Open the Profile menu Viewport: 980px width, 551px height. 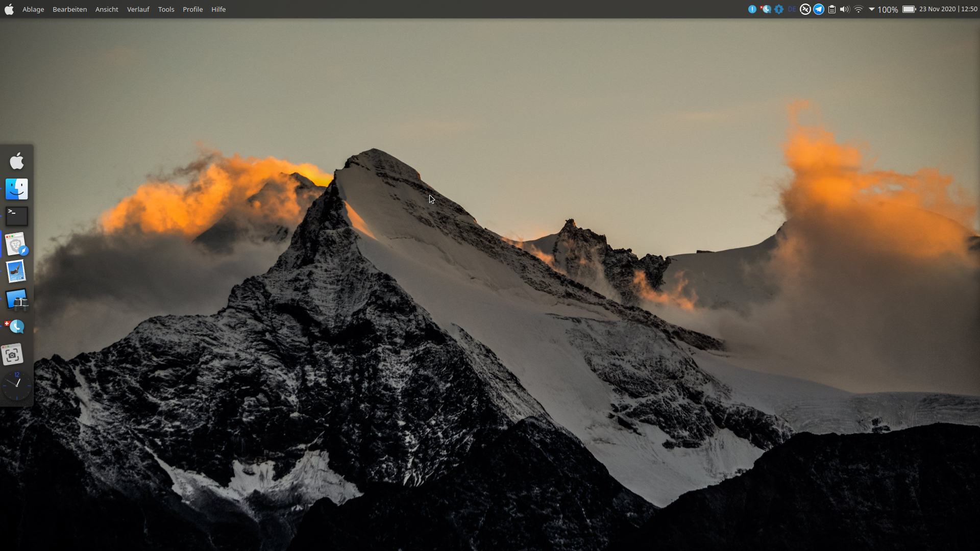click(192, 9)
